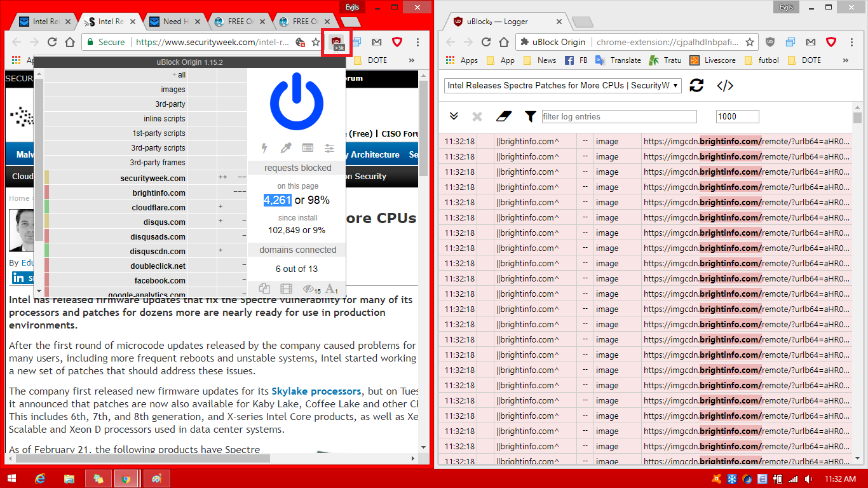Bookmark the securityweek page with the star
The width and height of the screenshot is (868, 488).
pyautogui.click(x=316, y=42)
